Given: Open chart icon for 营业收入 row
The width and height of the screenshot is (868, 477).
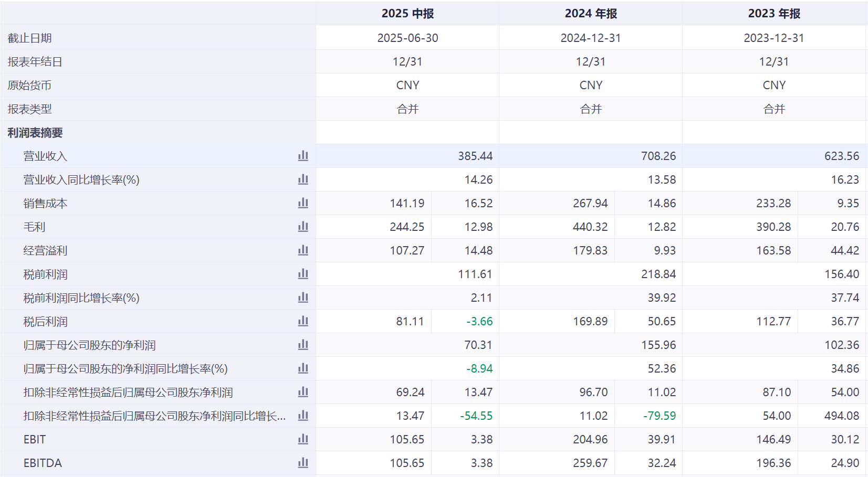Looking at the screenshot, I should pos(303,156).
